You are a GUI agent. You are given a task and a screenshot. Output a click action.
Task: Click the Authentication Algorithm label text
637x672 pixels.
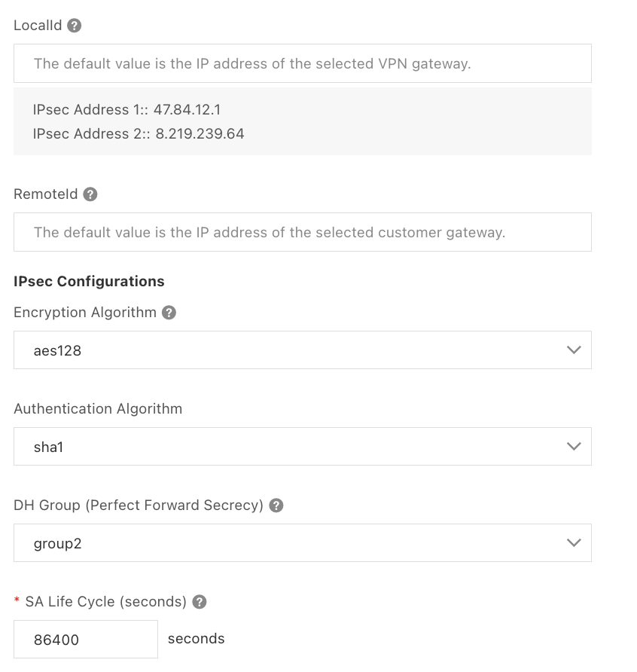point(98,409)
